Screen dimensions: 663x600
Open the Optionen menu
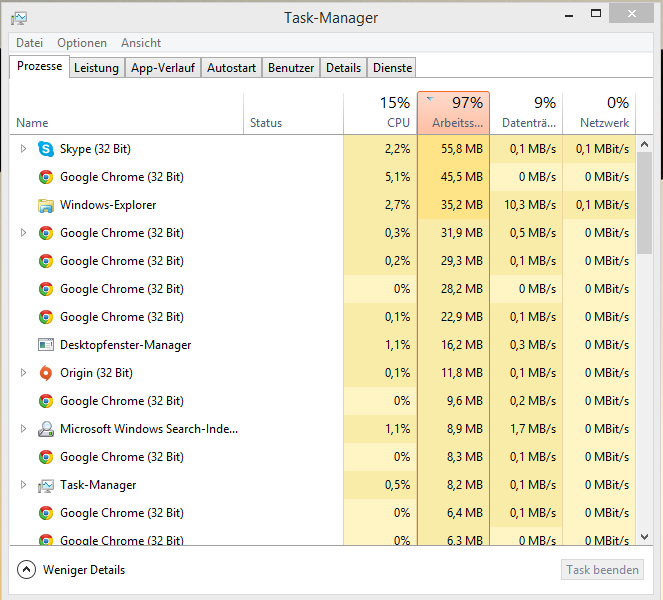pyautogui.click(x=82, y=43)
